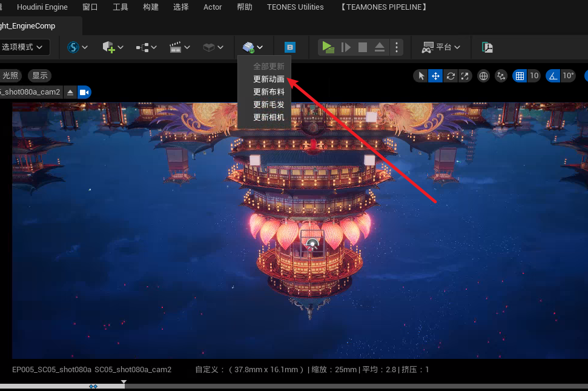Expand the blueprints dropdown arrow
The image size is (588, 391).
(x=154, y=47)
